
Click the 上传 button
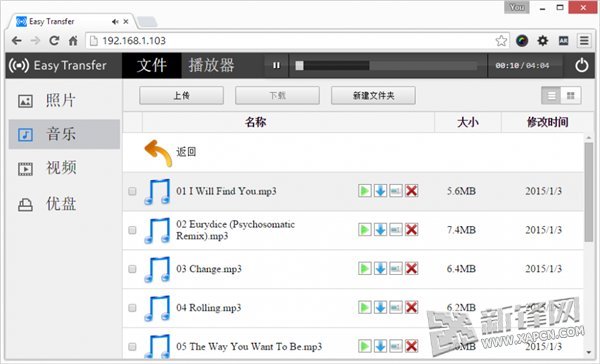181,95
